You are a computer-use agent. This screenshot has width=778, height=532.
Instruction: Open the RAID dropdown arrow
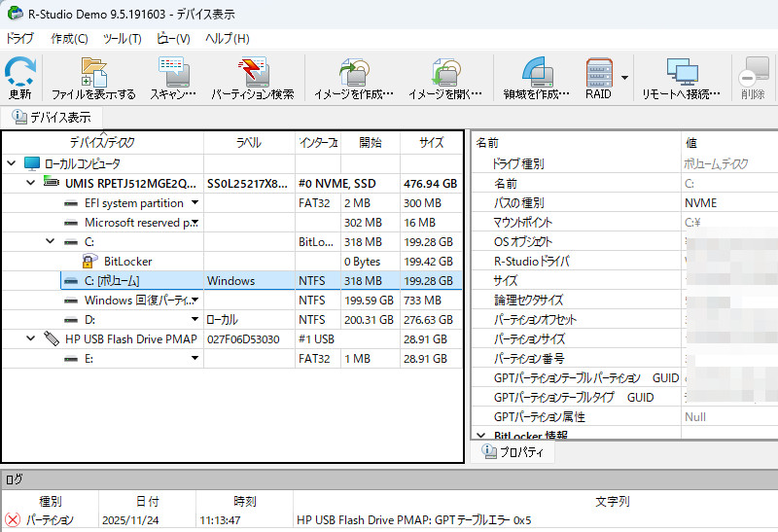pos(624,78)
